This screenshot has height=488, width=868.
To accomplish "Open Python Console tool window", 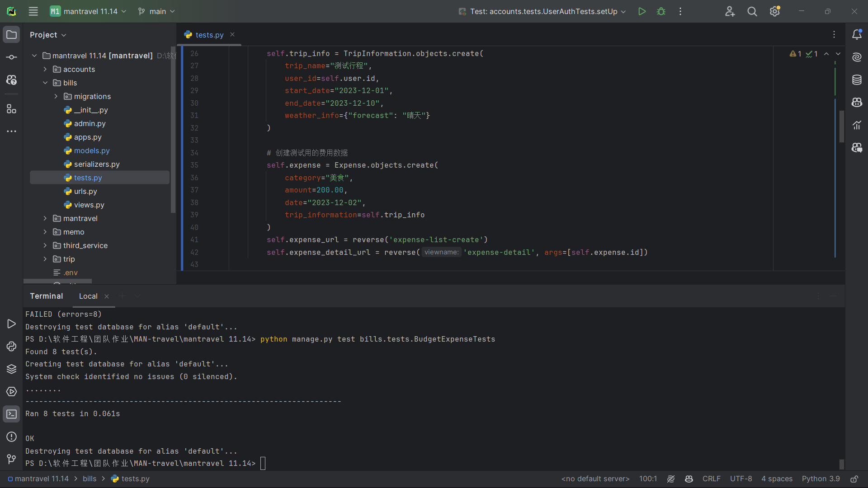I will click(x=11, y=347).
